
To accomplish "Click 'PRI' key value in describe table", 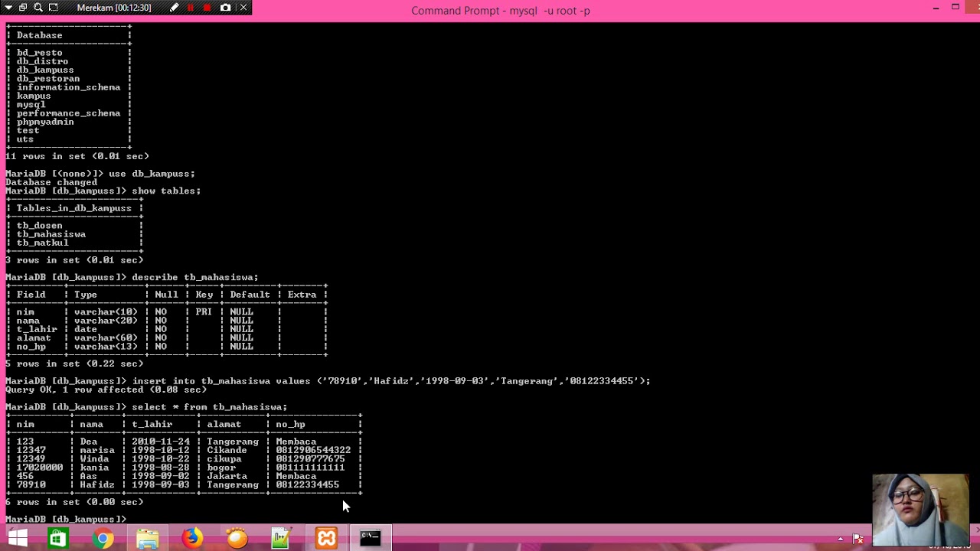I will (x=204, y=312).
